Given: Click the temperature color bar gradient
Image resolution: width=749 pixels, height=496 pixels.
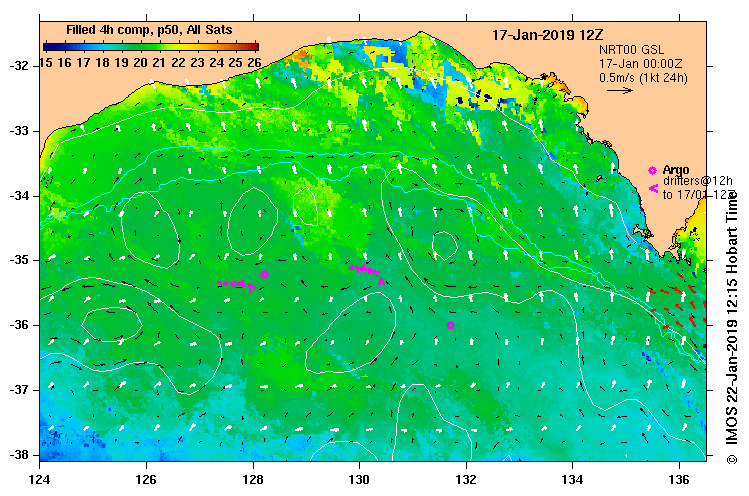Looking at the screenshot, I should coord(151,47).
